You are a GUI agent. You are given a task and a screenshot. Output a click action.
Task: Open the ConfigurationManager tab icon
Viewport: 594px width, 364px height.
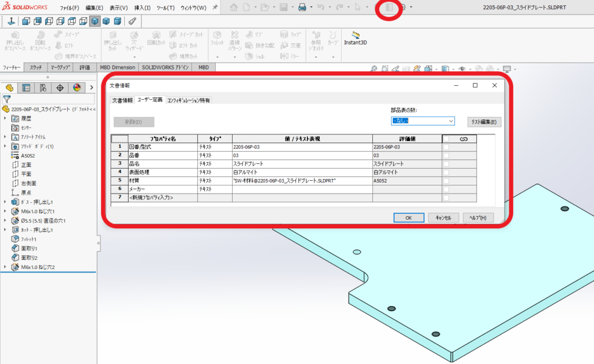click(42, 88)
